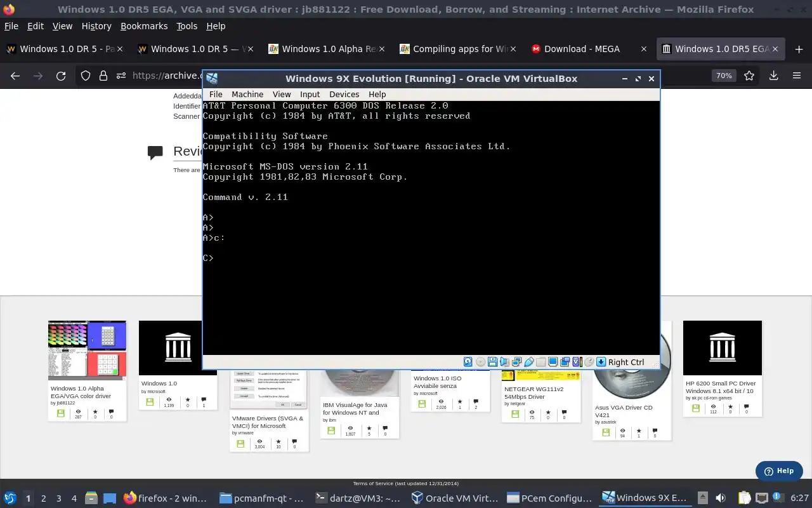Click the VirtualBox hard disk activity indicator

pyautogui.click(x=468, y=362)
